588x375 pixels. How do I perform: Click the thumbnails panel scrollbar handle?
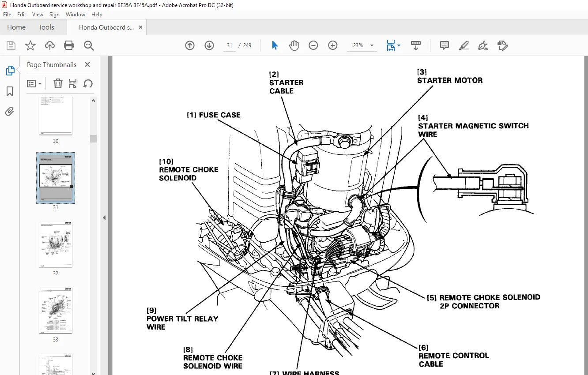click(x=93, y=139)
